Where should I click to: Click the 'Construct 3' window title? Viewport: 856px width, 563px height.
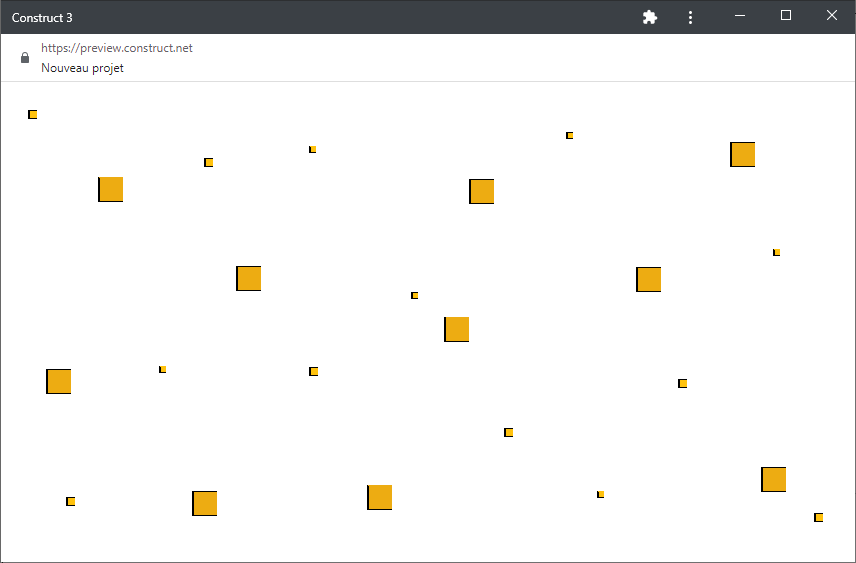tap(42, 17)
